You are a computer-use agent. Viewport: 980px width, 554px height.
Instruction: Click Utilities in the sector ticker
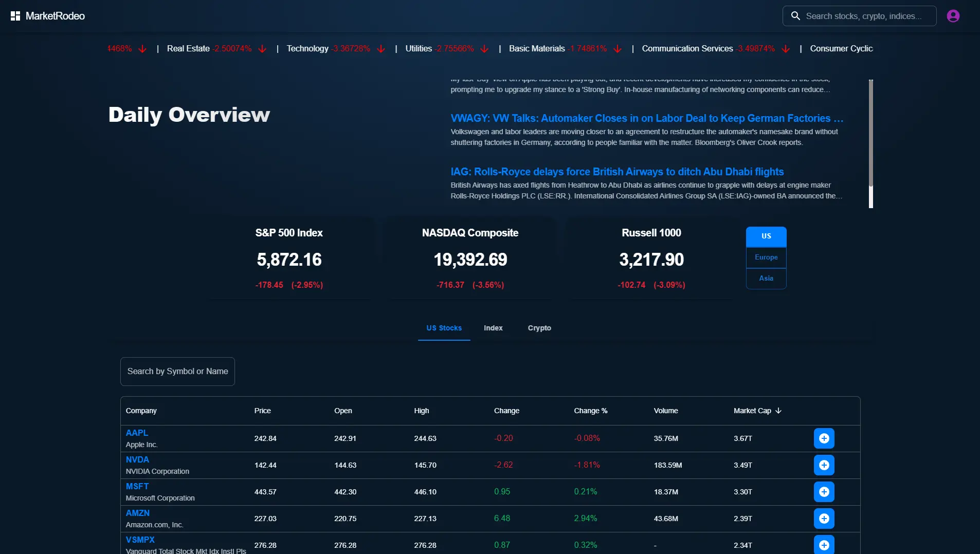[x=419, y=49]
